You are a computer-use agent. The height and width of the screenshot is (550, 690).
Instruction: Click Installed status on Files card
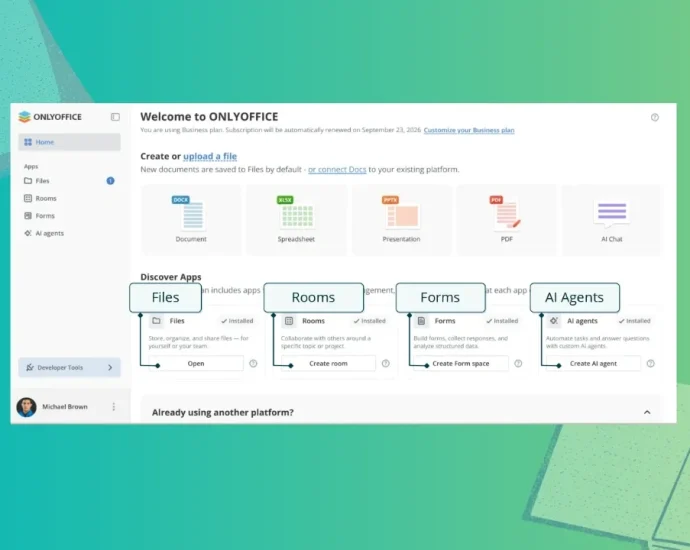pyautogui.click(x=237, y=321)
